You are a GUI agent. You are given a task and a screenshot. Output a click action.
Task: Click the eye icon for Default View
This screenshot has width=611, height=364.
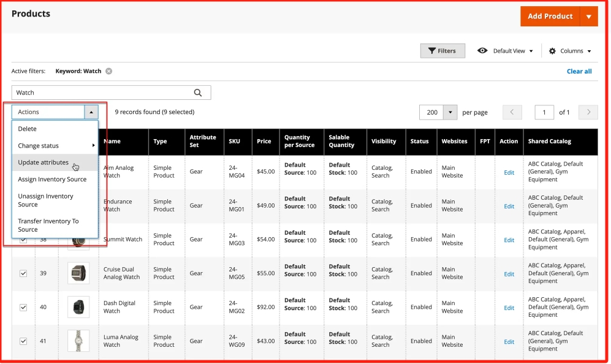click(x=483, y=51)
